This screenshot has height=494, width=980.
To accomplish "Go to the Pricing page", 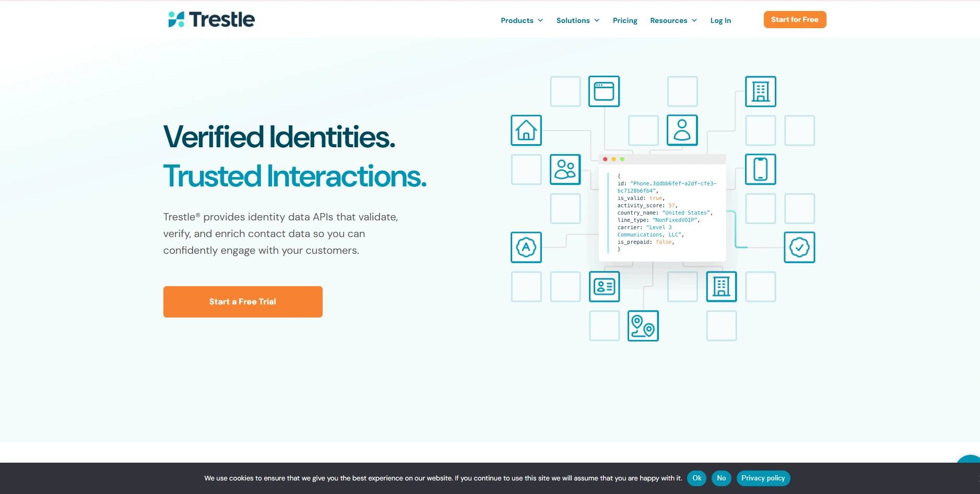I will (625, 20).
